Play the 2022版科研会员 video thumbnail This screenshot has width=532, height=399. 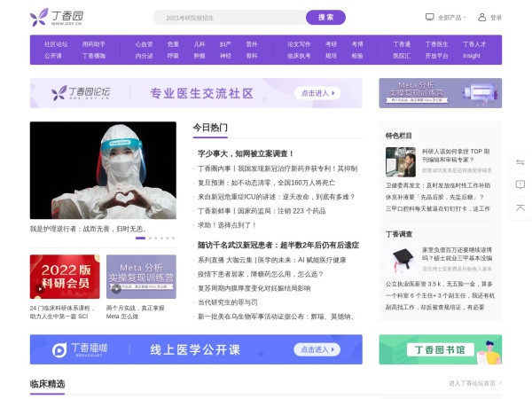[x=65, y=277]
